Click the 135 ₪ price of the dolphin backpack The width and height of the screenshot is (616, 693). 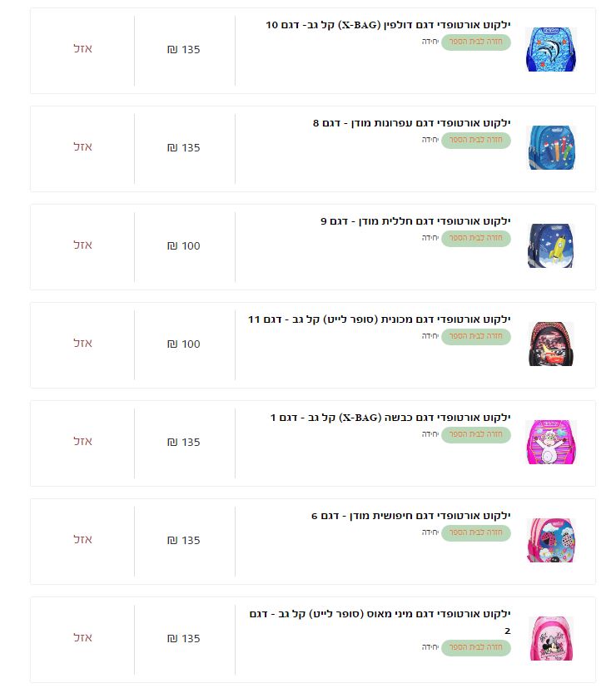184,50
